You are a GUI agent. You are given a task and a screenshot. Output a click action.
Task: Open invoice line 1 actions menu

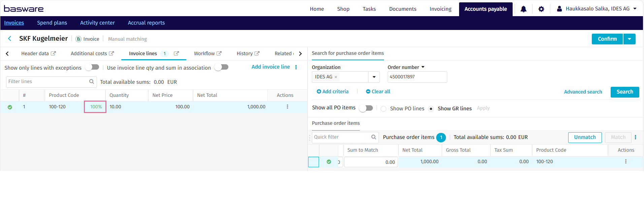pos(287,107)
